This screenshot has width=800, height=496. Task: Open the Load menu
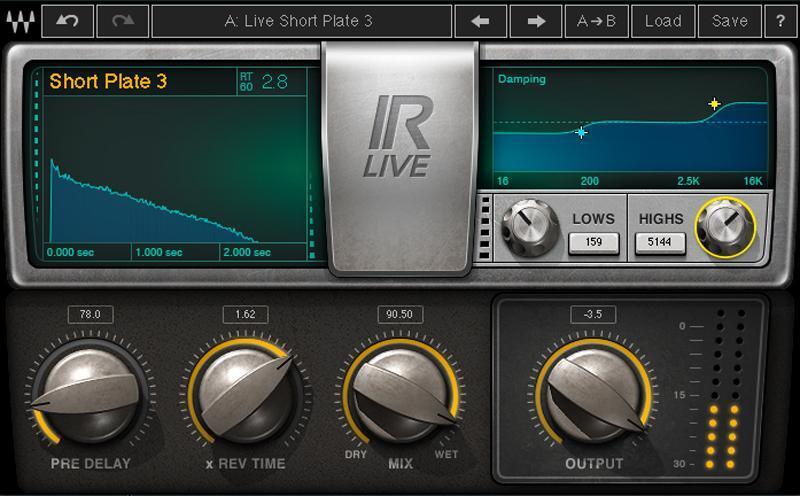(663, 21)
